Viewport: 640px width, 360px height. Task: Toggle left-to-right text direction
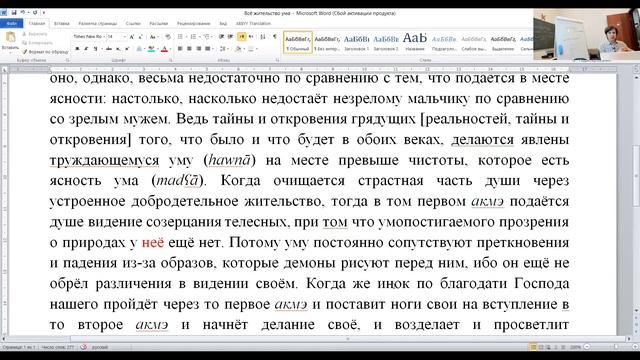click(x=242, y=37)
